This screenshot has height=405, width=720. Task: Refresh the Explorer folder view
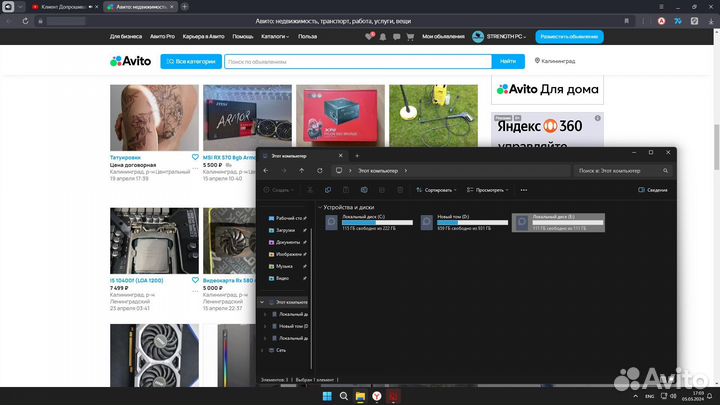point(318,171)
